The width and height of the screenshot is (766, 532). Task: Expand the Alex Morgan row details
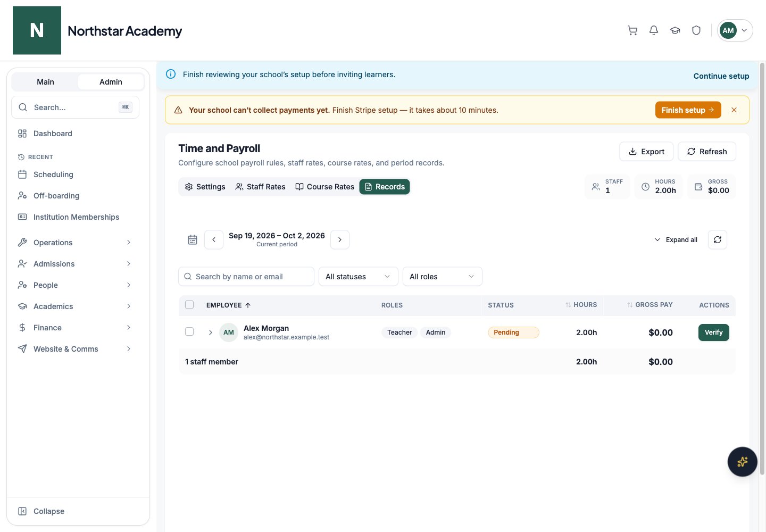[211, 332]
